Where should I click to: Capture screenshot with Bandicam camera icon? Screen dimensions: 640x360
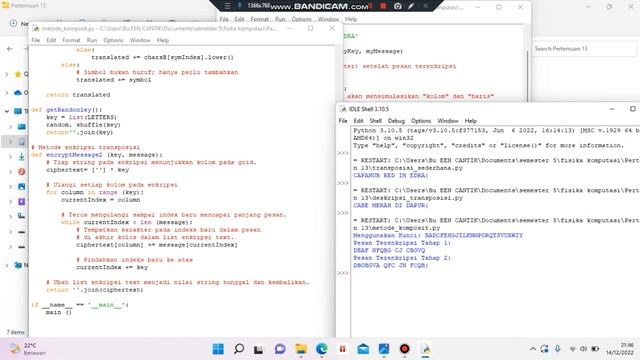(398, 6)
